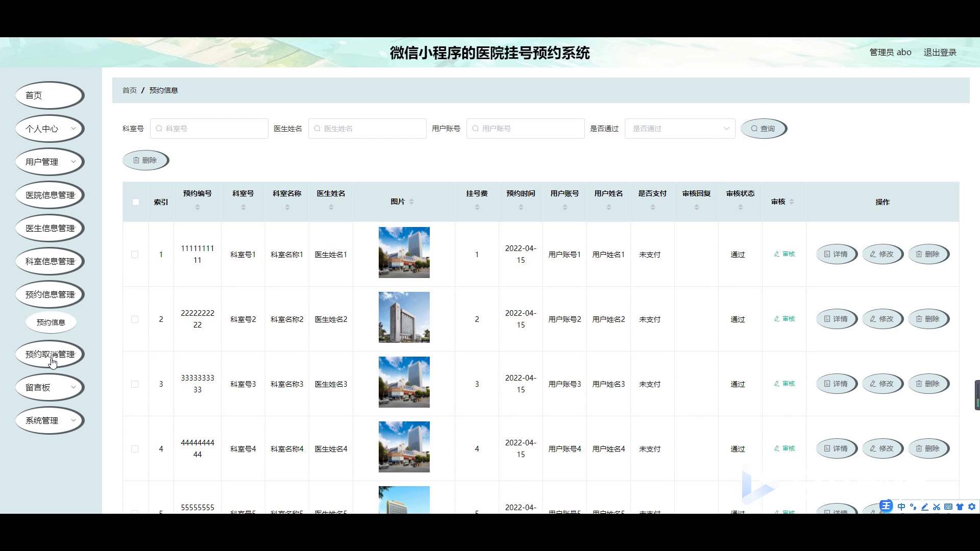Sort by 科室名称 column arrows

click(287, 207)
